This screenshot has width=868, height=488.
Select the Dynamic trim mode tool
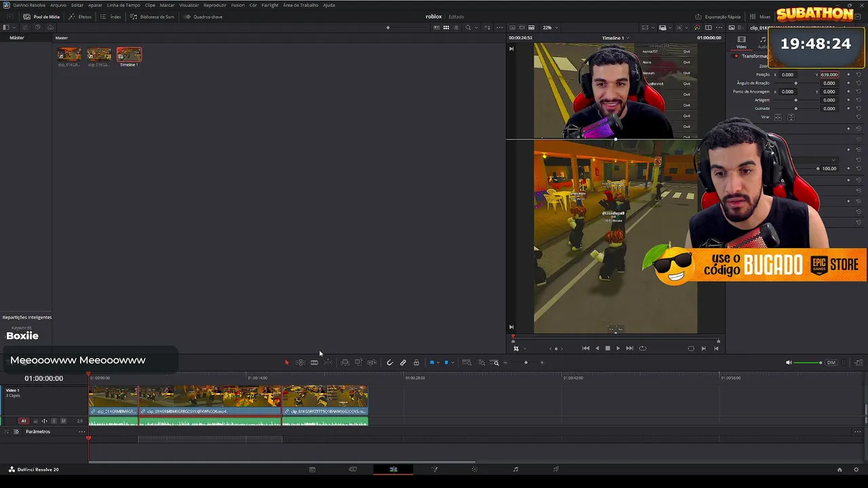[314, 363]
